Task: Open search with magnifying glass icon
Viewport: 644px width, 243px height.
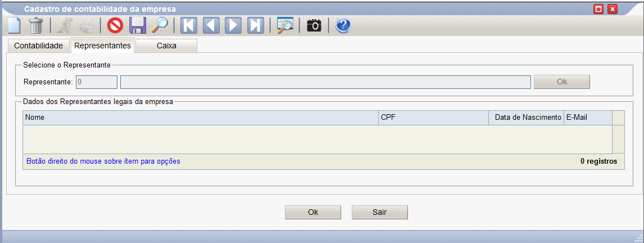Action: point(160,26)
